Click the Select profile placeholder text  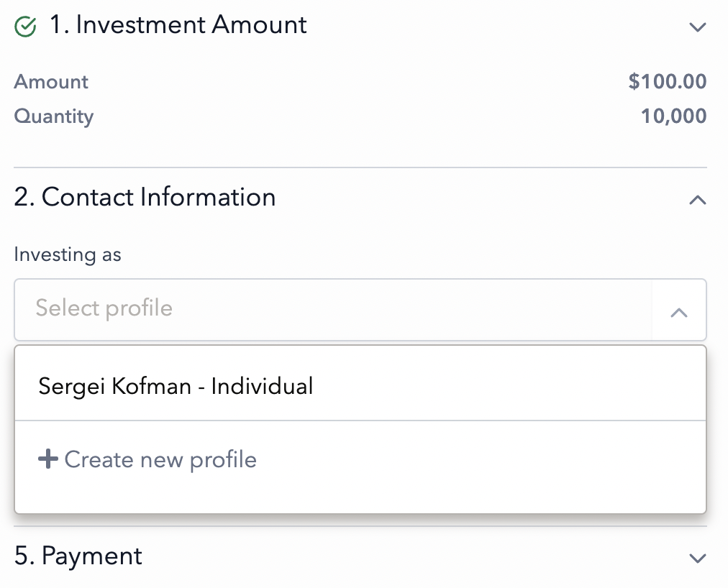104,308
